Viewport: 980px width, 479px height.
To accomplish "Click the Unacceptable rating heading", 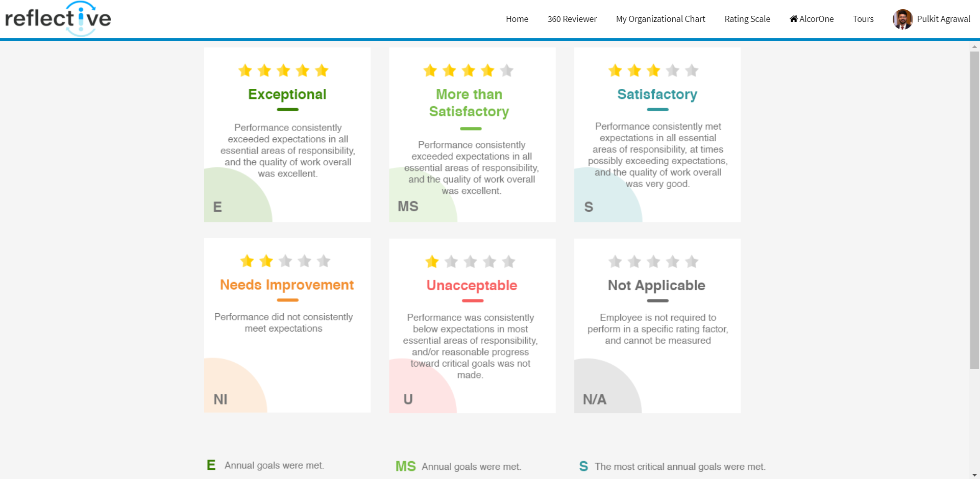I will [x=472, y=285].
